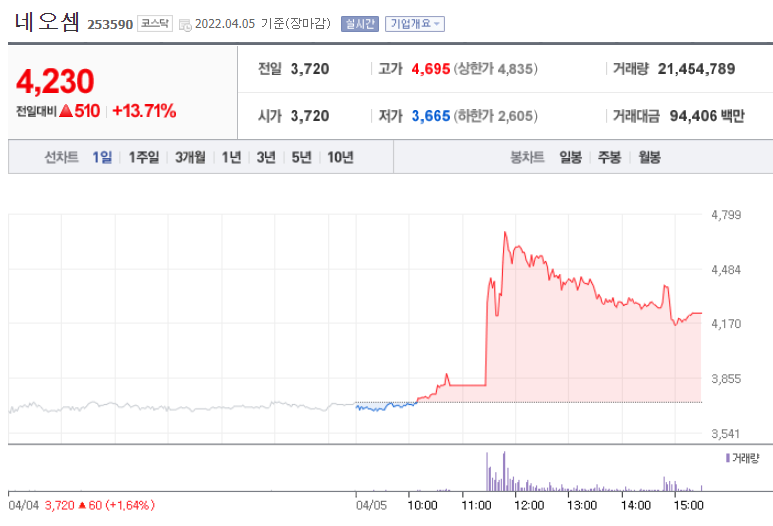The width and height of the screenshot is (773, 526).
Task: Click the 네오셈 stock name heading
Action: [x=47, y=22]
